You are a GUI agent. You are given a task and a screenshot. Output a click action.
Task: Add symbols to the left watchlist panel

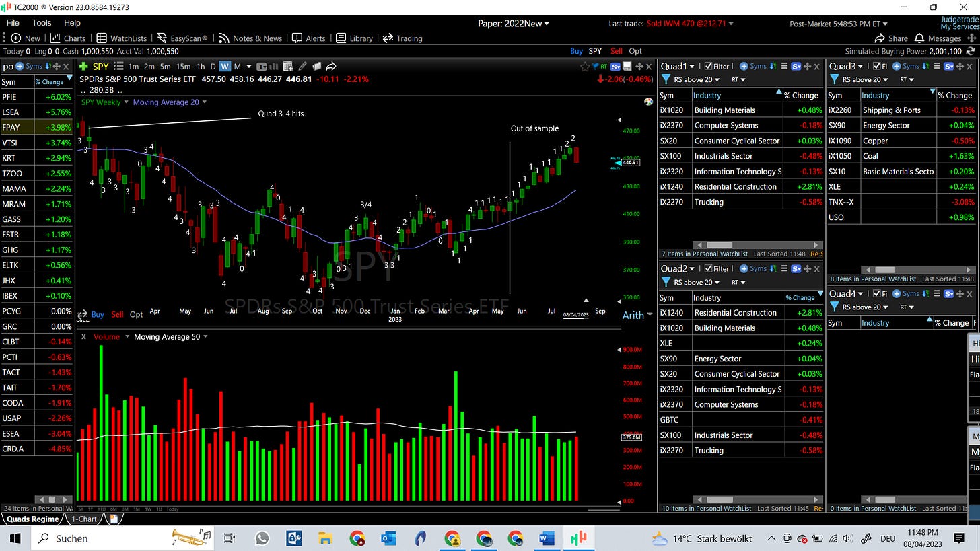pos(30,66)
